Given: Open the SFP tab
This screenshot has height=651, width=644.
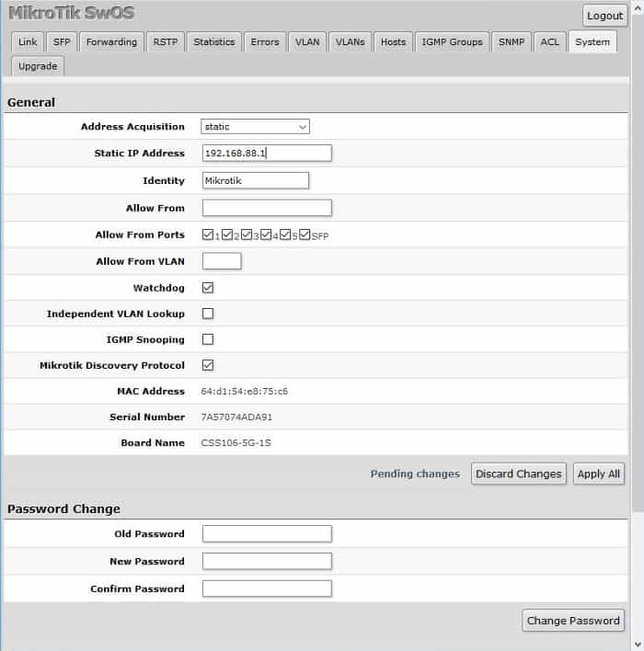Looking at the screenshot, I should (x=62, y=42).
